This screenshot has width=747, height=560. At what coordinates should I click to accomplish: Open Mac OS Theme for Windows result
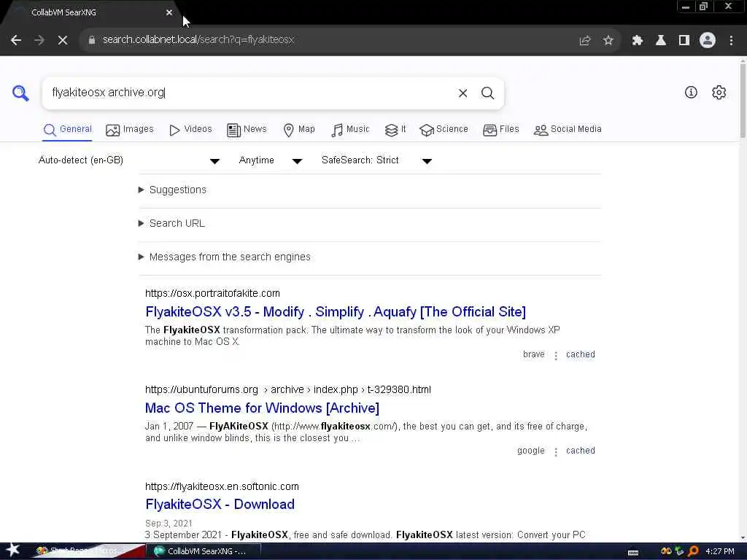coord(262,408)
